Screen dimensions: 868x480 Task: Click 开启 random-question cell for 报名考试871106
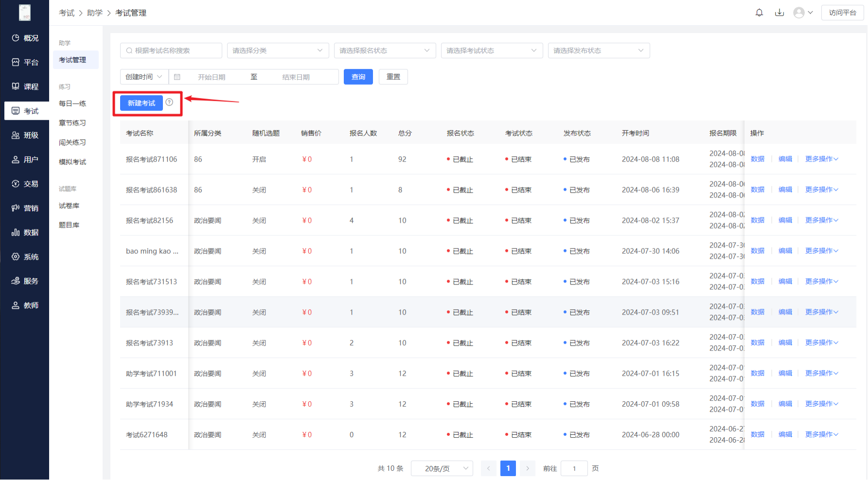coord(259,160)
